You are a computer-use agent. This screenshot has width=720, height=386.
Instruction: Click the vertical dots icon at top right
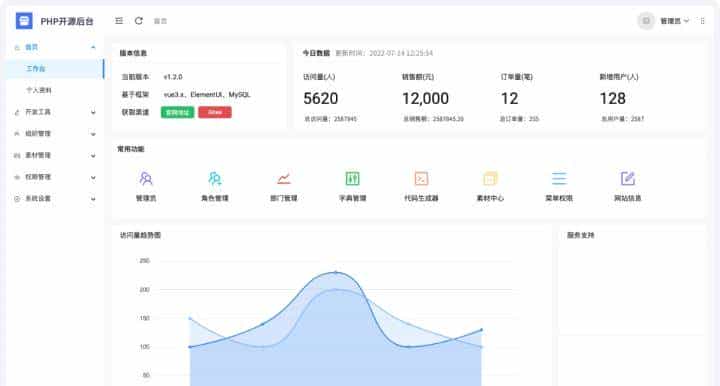click(703, 21)
